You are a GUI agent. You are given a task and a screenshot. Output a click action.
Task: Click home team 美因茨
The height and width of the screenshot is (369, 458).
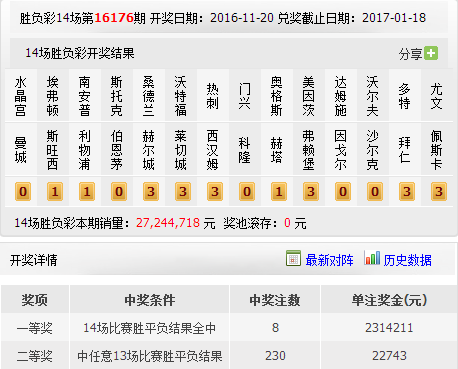(x=309, y=96)
